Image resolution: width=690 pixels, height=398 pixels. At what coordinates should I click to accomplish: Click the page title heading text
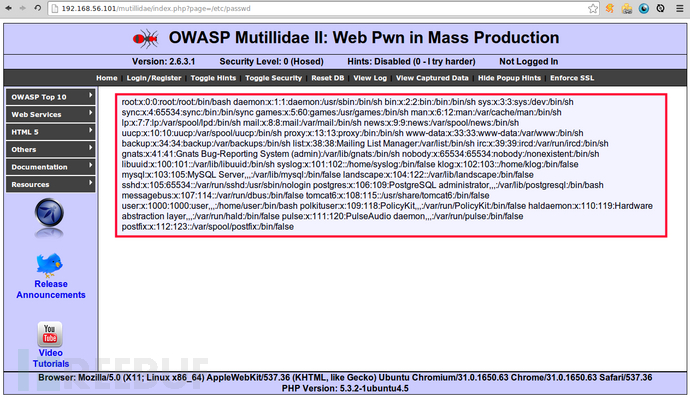364,38
